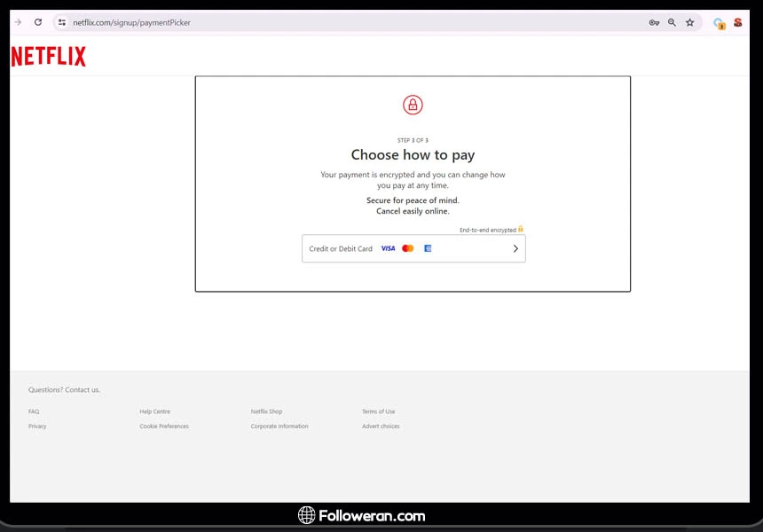763x532 pixels.
Task: Go to the Netflix Shop link
Action: click(x=266, y=411)
